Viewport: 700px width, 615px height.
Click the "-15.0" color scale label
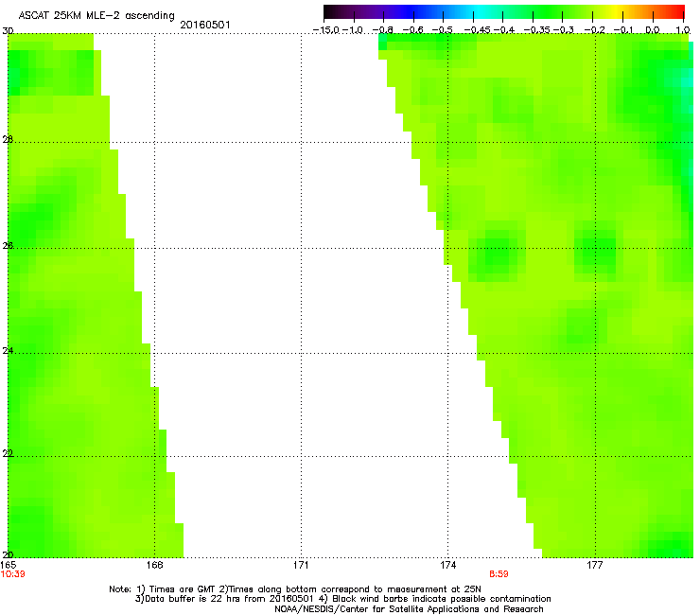326,30
